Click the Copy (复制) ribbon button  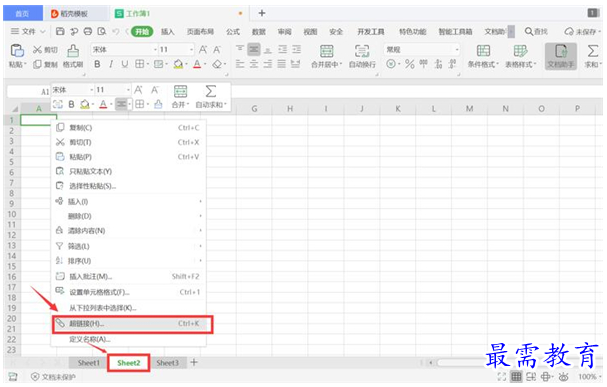45,64
